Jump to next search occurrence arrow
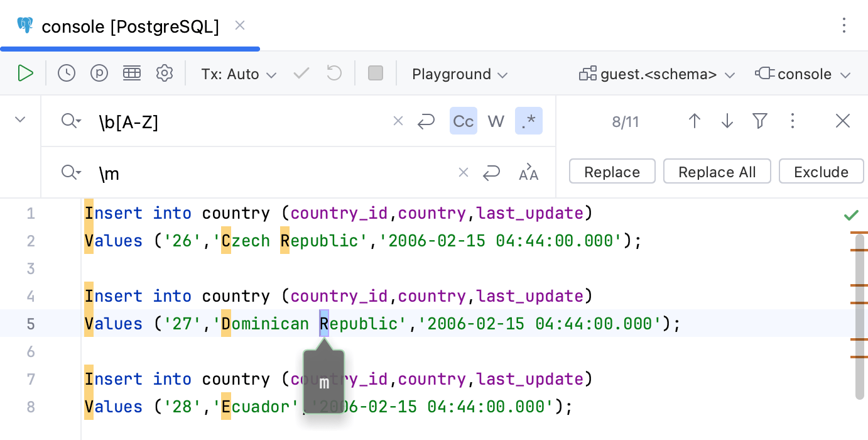This screenshot has height=440, width=868. [727, 121]
